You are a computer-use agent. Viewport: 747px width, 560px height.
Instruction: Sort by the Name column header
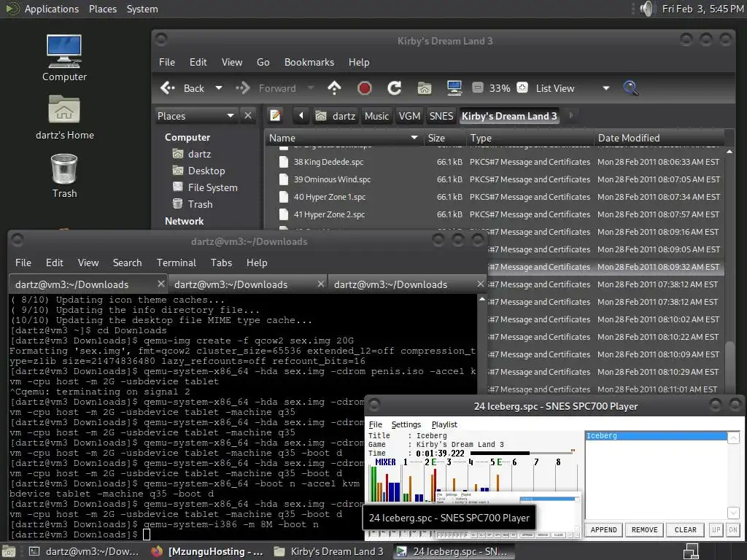coord(343,138)
